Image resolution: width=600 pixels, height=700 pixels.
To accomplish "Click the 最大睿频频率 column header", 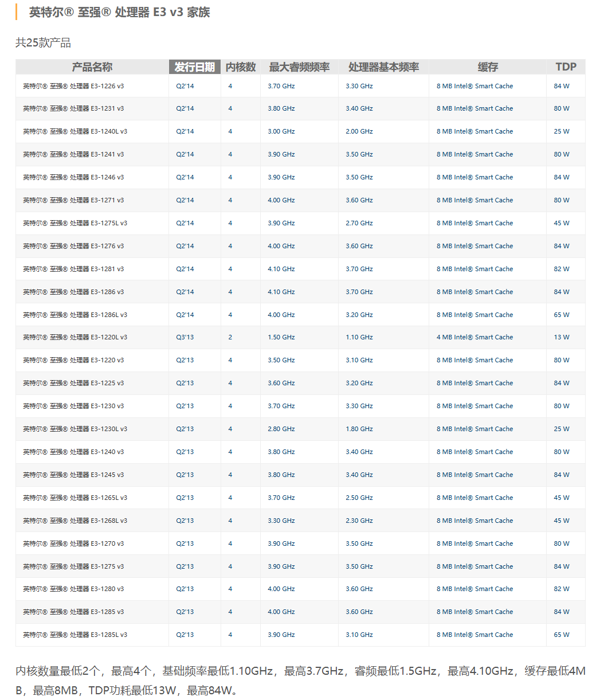I will click(299, 67).
